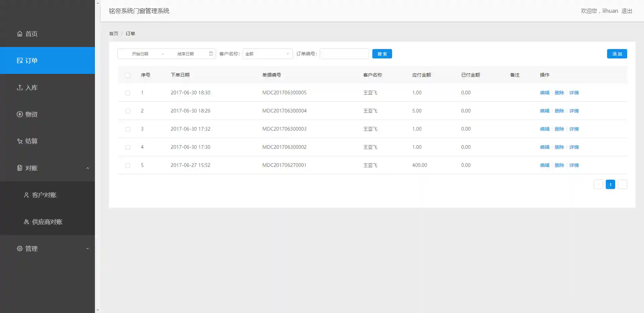The width and height of the screenshot is (644, 313).
Task: Click the upload icon beside 入库
Action: pyautogui.click(x=20, y=87)
